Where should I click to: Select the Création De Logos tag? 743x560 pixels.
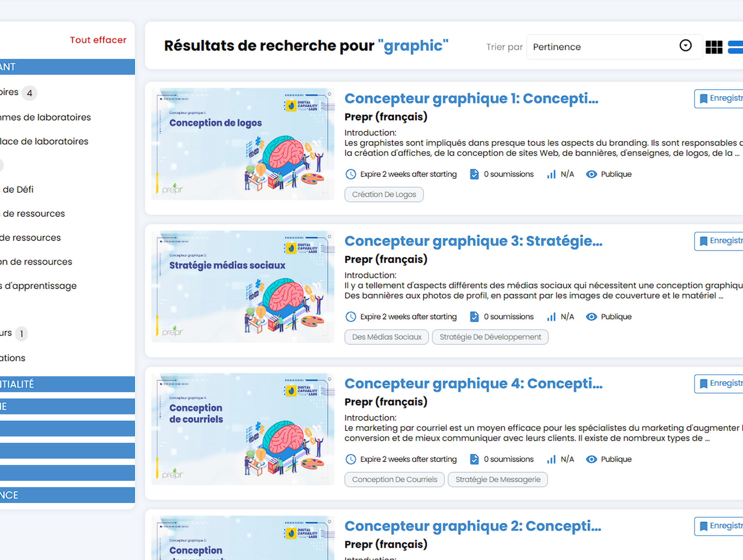pos(384,194)
